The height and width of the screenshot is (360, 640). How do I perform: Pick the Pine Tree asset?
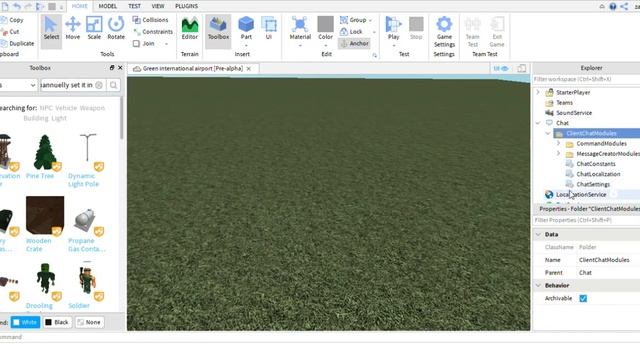[x=44, y=157]
